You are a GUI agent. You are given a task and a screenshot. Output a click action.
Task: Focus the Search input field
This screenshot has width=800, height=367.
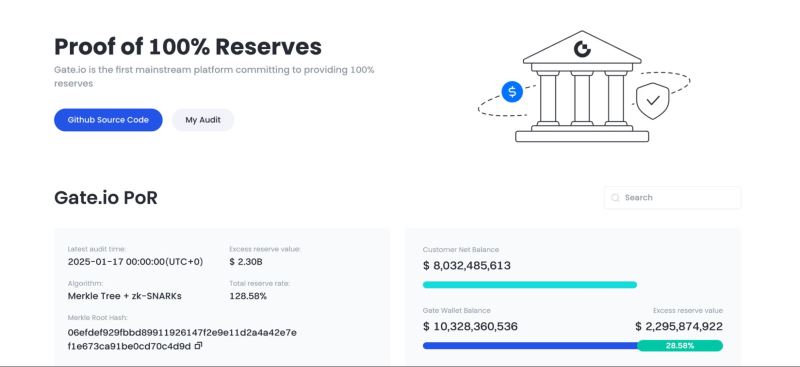click(672, 198)
